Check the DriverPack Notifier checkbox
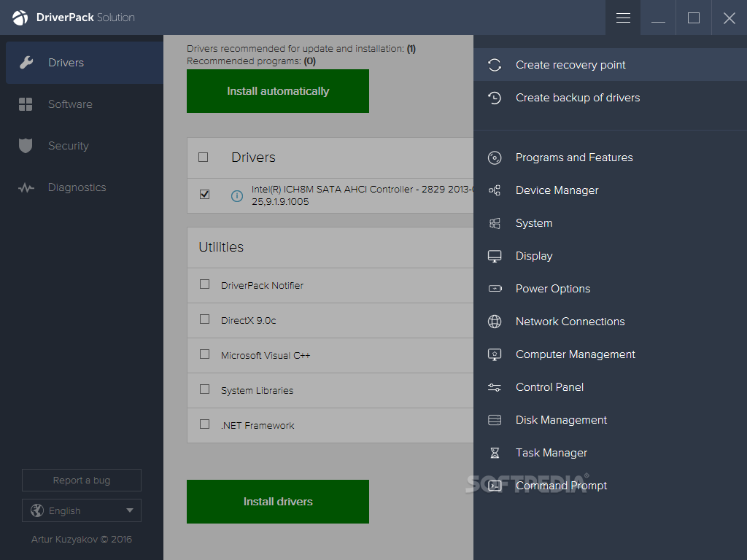 204,284
